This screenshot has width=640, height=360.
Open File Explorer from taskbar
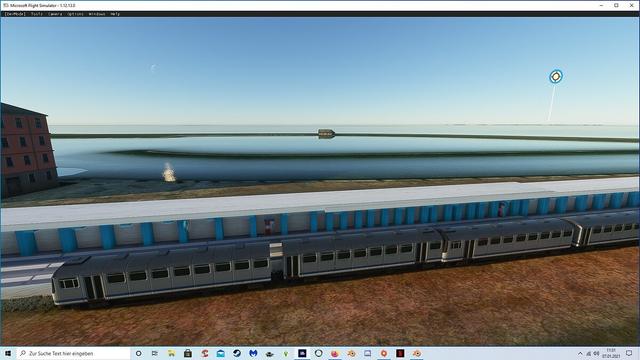171,353
